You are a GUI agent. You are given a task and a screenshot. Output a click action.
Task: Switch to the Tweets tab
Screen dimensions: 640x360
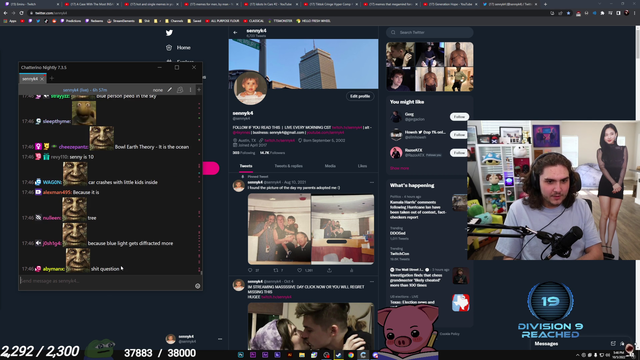246,166
